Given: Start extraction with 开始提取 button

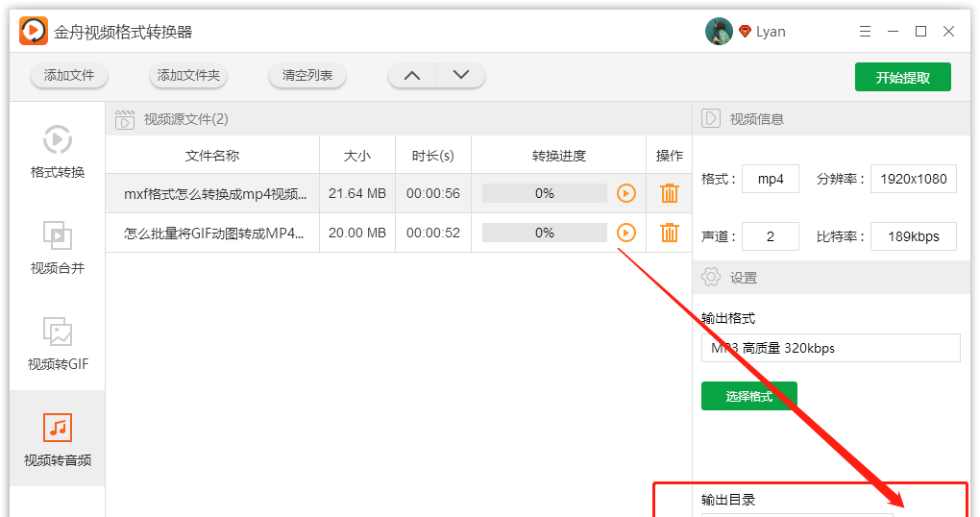Looking at the screenshot, I should (902, 77).
